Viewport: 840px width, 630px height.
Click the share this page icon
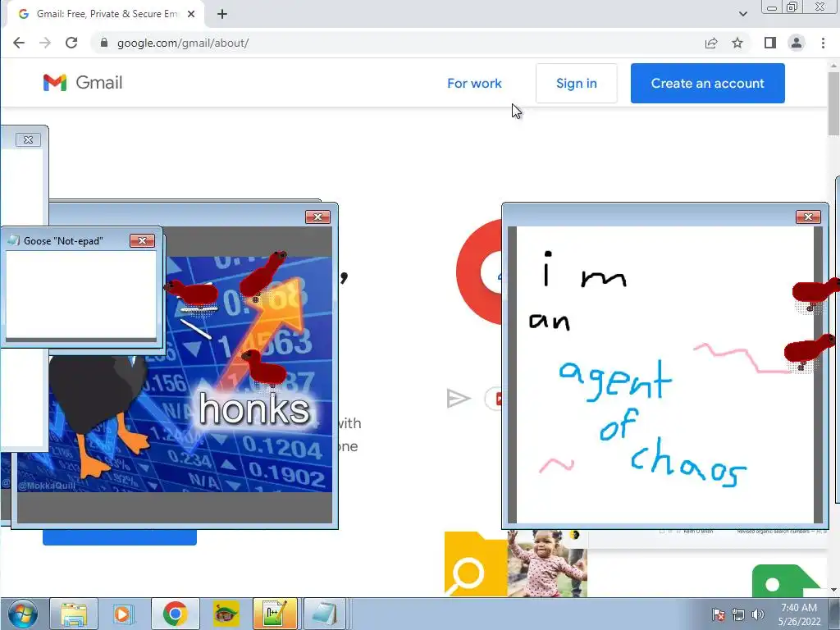(711, 43)
